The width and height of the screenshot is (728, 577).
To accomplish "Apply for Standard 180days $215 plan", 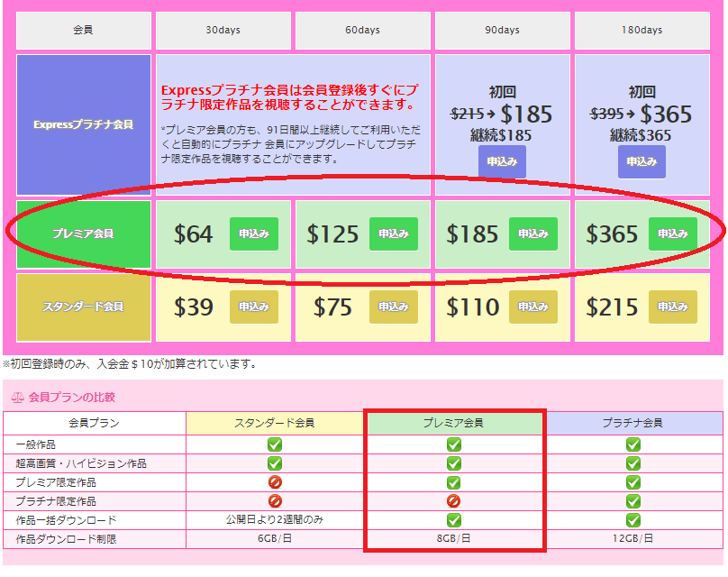I will 673,307.
